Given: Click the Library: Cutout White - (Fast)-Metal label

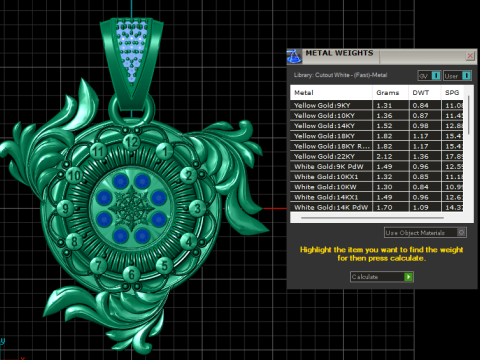Looking at the screenshot, I should click(340, 75).
